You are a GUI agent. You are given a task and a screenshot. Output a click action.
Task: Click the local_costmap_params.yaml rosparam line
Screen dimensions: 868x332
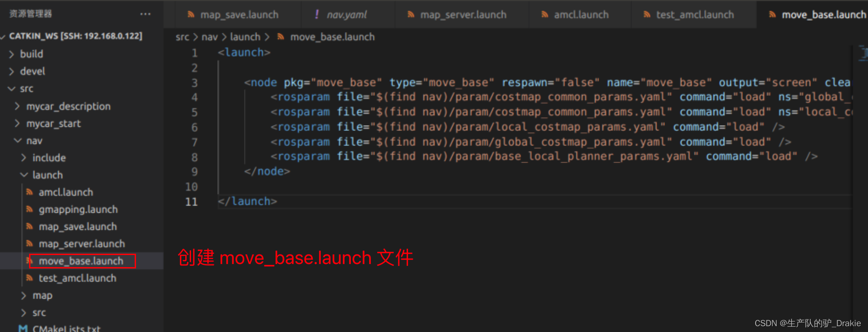[528, 127]
